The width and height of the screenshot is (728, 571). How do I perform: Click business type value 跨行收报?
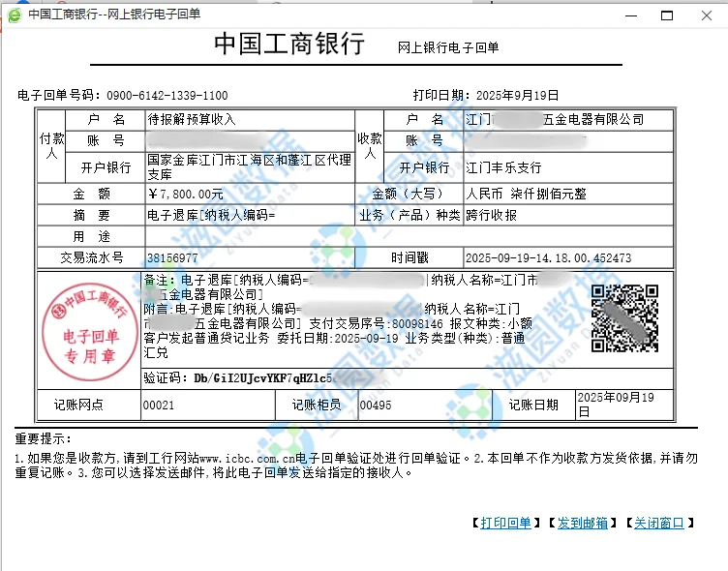coord(491,216)
